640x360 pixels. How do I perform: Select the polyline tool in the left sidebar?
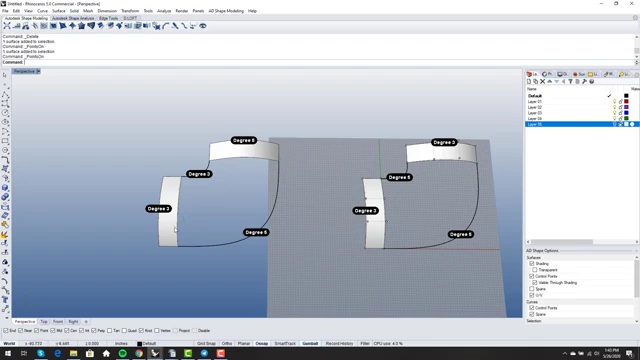pos(5,94)
